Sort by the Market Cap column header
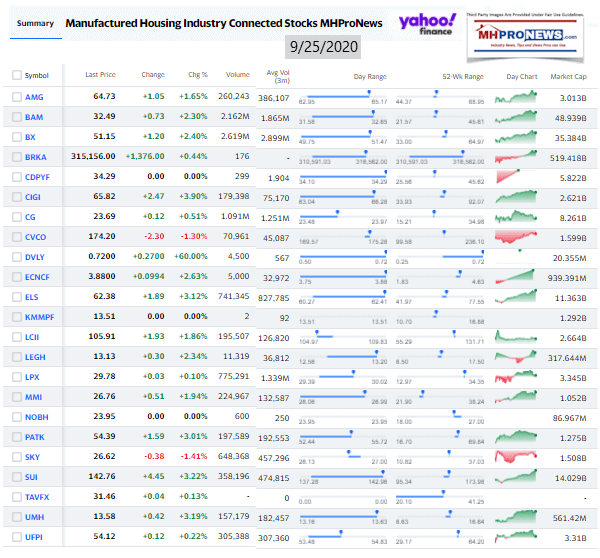The image size is (600, 558). click(567, 75)
